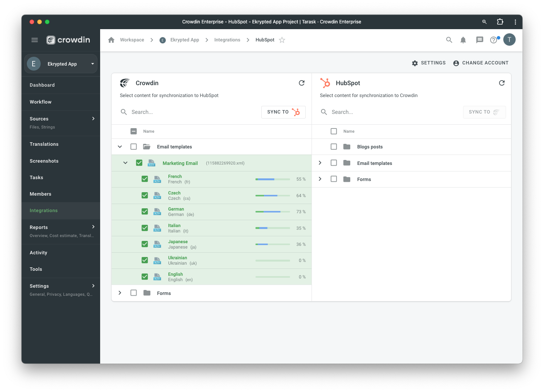This screenshot has width=544, height=392.
Task: Expand Settings submenu arrow in sidebar
Action: point(93,286)
